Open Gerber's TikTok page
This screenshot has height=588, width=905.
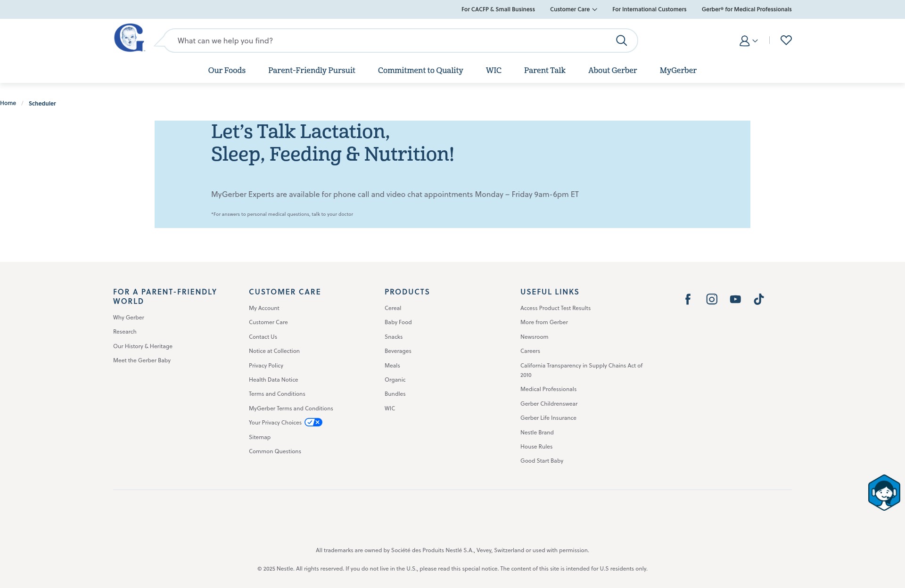point(758,299)
